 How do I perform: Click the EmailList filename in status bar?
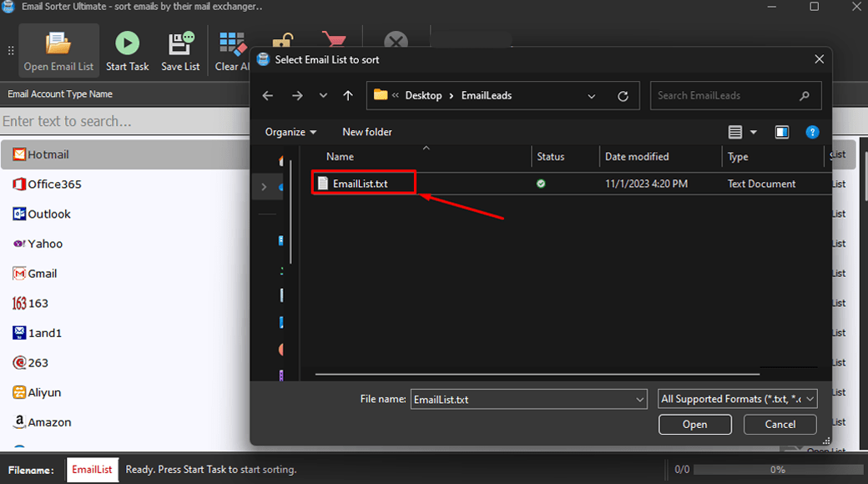pos(92,470)
